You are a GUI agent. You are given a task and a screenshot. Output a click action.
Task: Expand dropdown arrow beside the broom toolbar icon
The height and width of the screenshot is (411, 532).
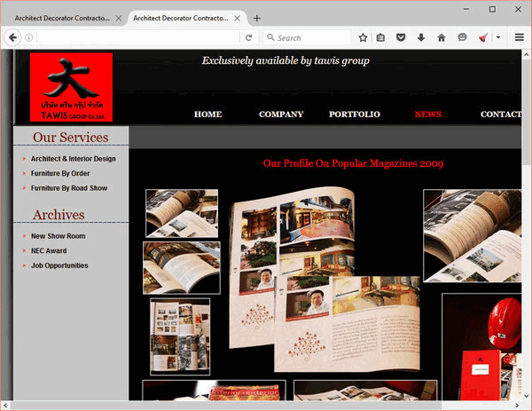coord(498,37)
